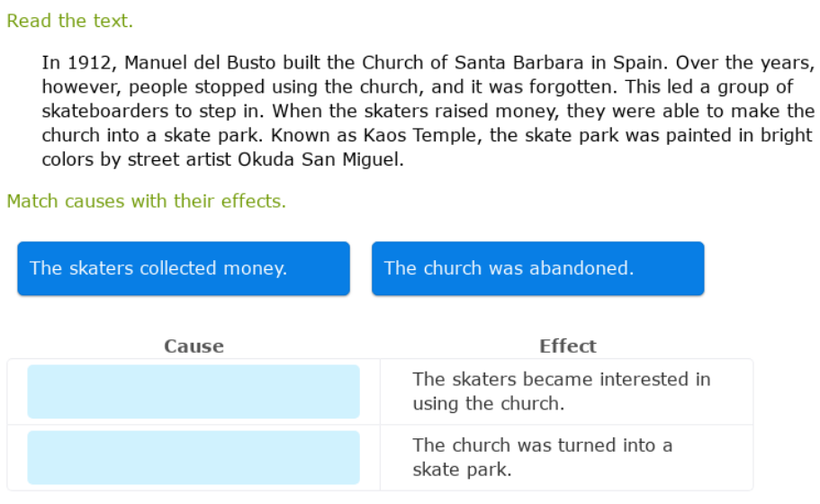
Task: Click effect "The skaters became interested in using the church"
Action: click(561, 391)
